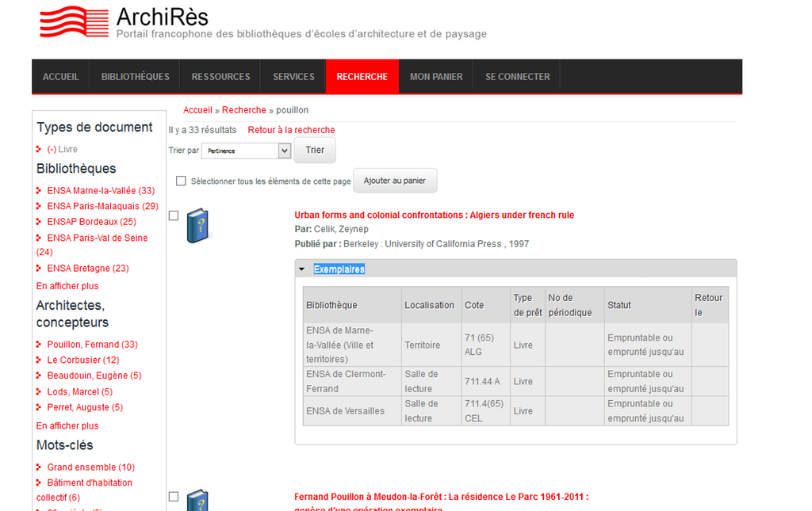Filter by Lods, Marcel (5)
The width and height of the screenshot is (812, 511).
tap(80, 392)
